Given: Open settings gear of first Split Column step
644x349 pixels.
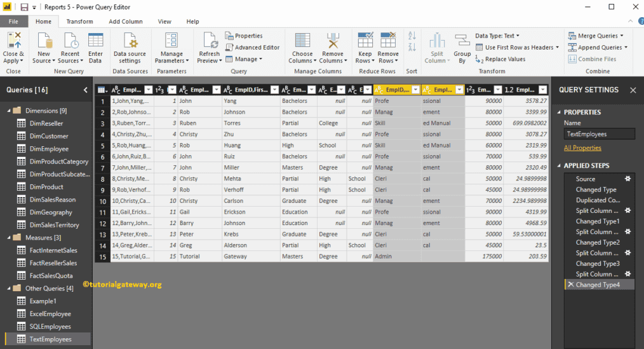Looking at the screenshot, I should pos(627,210).
